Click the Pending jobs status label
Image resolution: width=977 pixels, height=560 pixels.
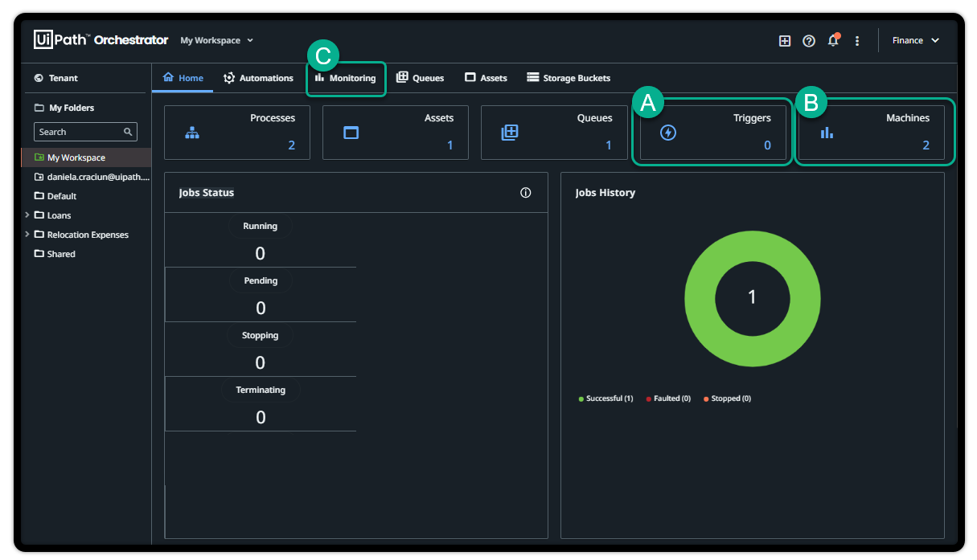[261, 281]
